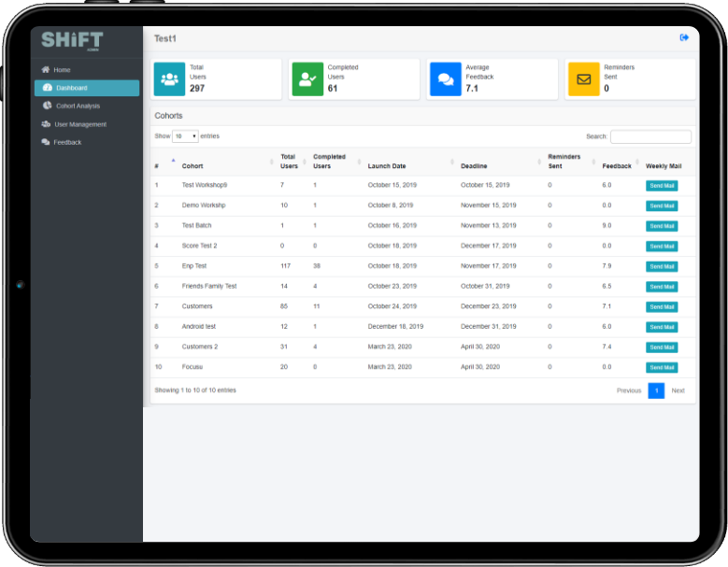This screenshot has width=728, height=567.
Task: Select pagination page 1
Action: coord(656,390)
